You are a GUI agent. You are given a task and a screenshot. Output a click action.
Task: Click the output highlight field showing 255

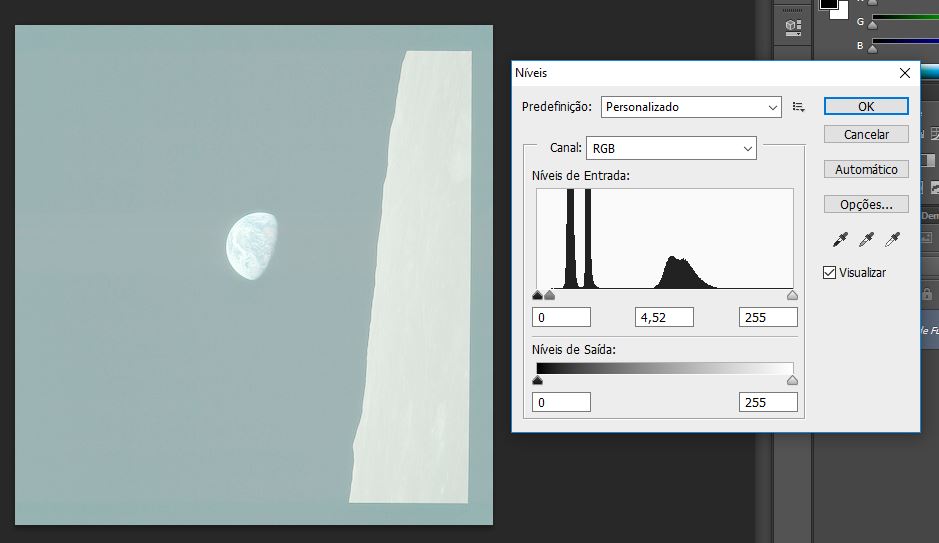pos(768,402)
